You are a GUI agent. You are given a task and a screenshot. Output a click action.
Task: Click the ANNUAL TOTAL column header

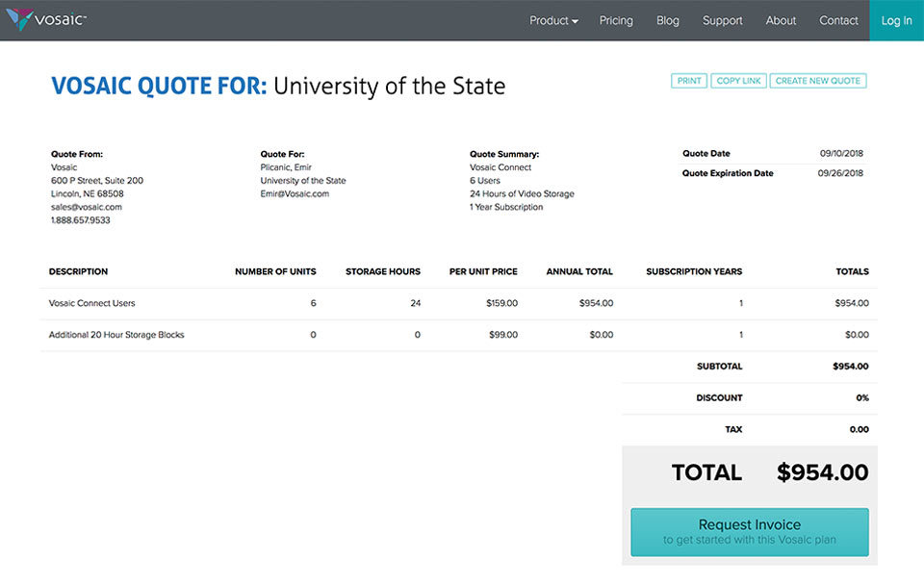[x=579, y=271]
